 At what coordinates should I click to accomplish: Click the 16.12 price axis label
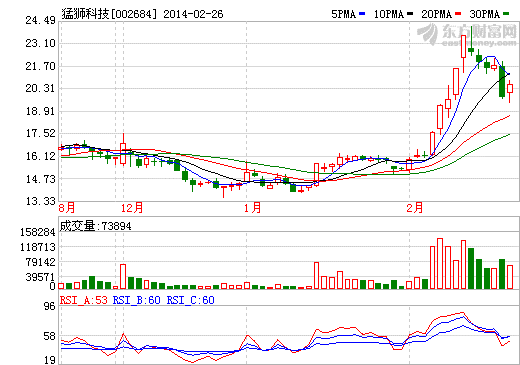(x=41, y=156)
